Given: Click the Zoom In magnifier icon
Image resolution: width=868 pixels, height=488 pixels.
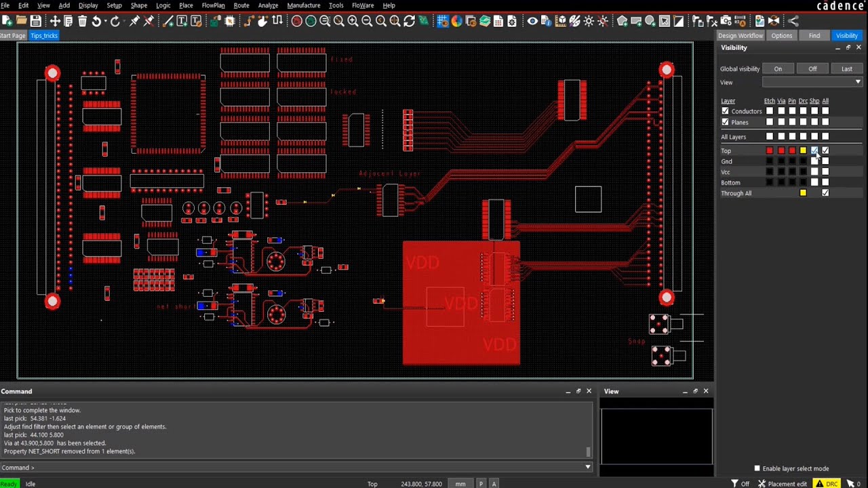Looking at the screenshot, I should 353,21.
